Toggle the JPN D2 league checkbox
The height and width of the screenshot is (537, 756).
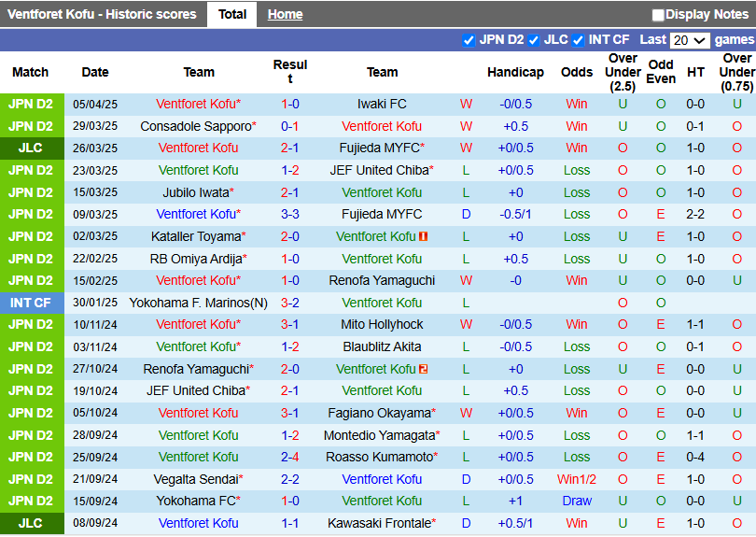pyautogui.click(x=469, y=40)
